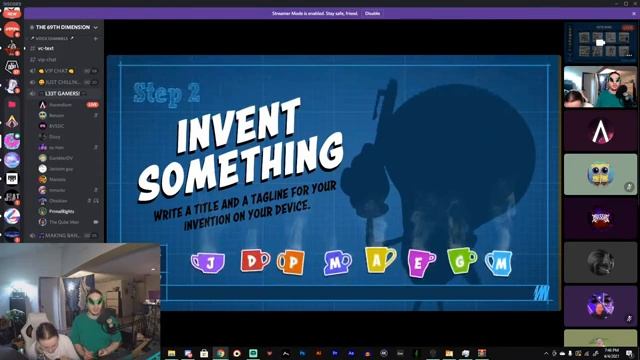Open Illustrator from the taskbar
This screenshot has width=640, height=360.
319,353
